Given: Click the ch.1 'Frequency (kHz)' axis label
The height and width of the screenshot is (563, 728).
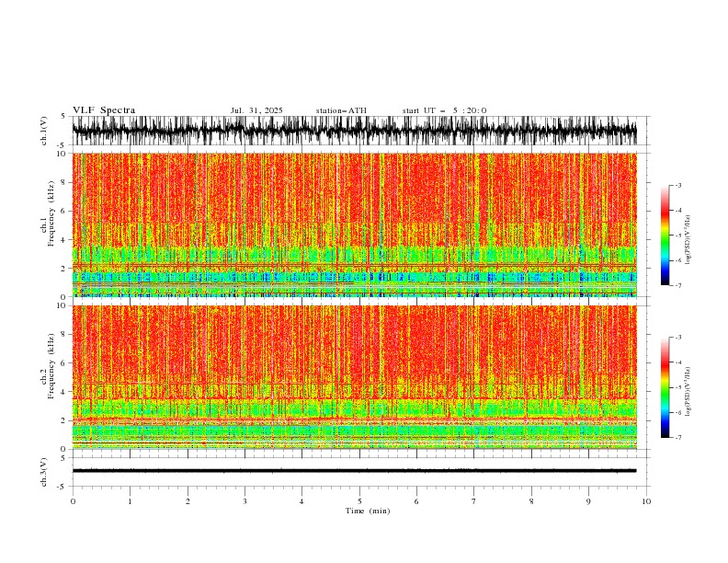Looking at the screenshot, I should click(51, 213).
